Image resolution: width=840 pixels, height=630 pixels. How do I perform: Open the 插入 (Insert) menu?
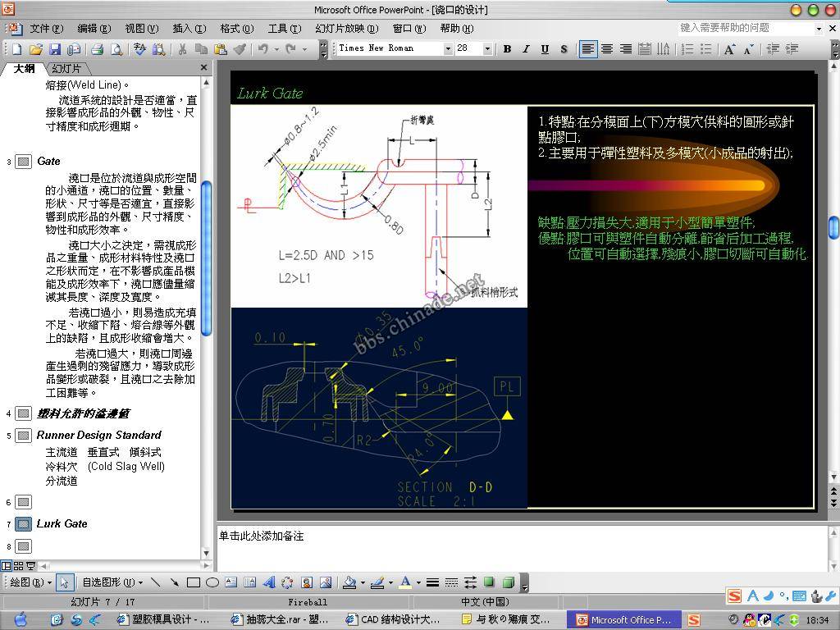point(189,28)
